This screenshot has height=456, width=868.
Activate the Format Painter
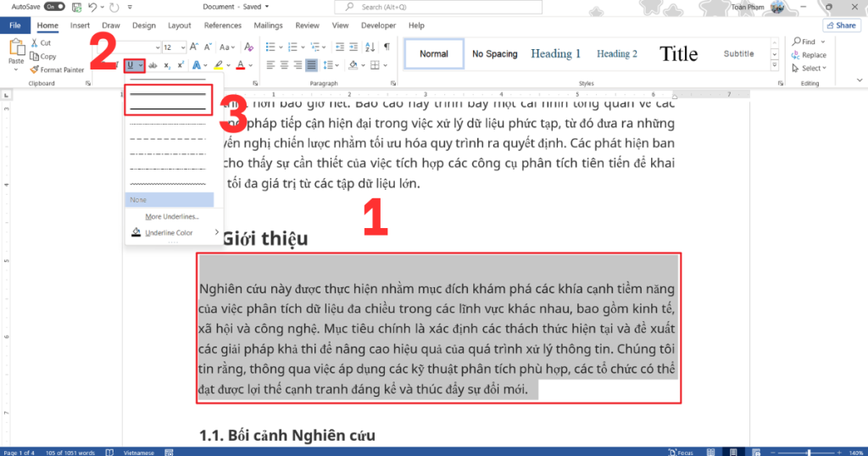[57, 70]
